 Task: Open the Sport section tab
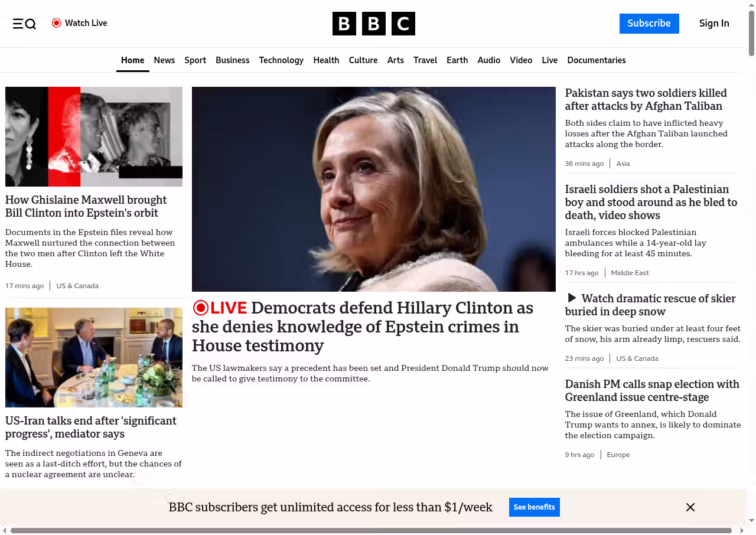click(195, 60)
